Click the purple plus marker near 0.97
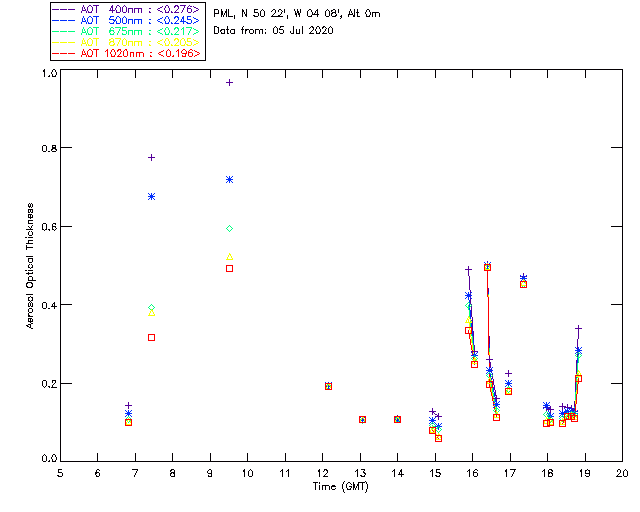The image size is (640, 512). coord(229,82)
